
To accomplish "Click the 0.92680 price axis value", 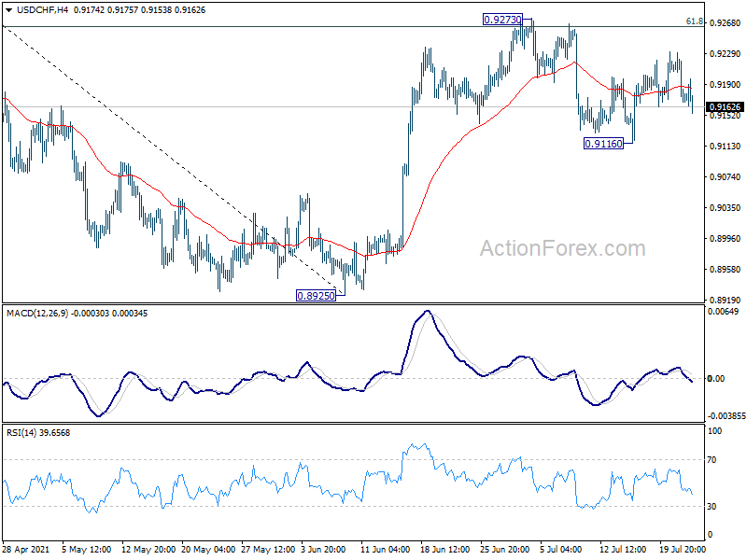I will click(726, 22).
